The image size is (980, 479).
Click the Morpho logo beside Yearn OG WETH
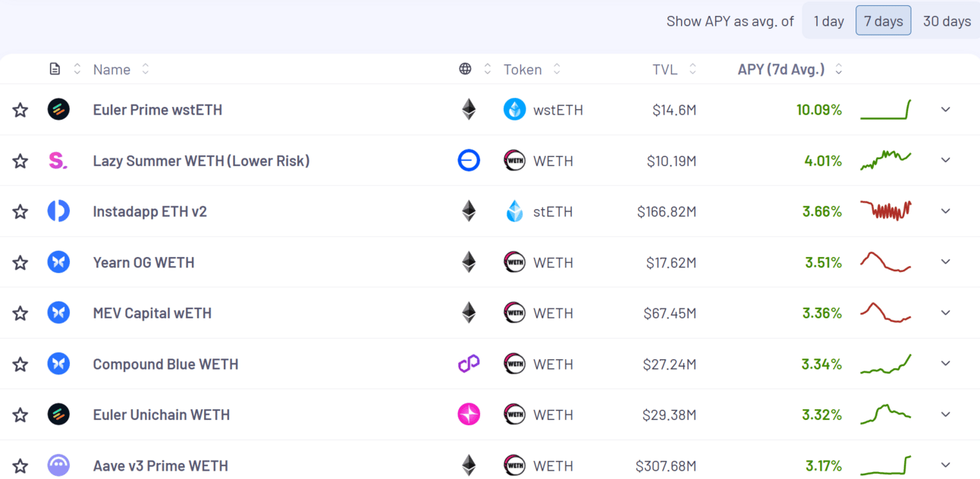click(58, 261)
